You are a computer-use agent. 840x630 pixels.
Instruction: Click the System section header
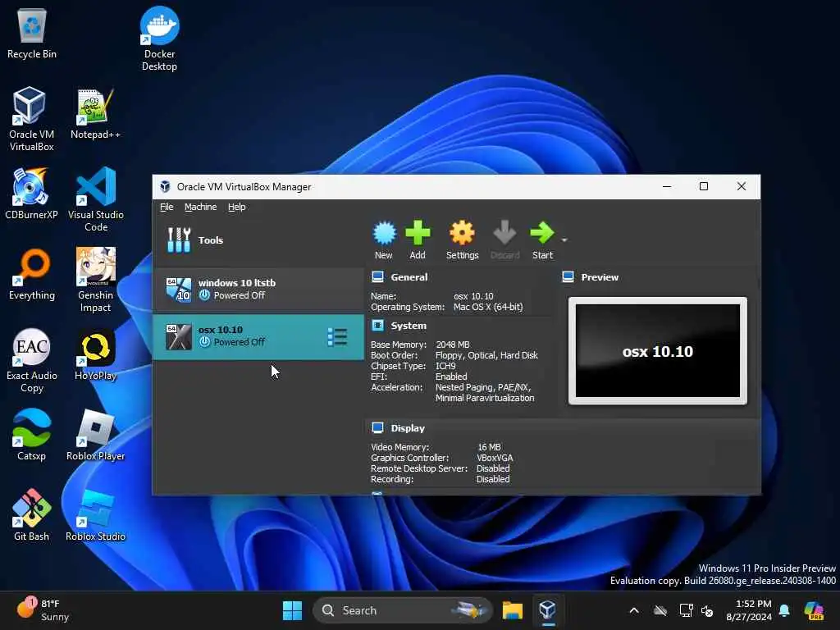pos(409,326)
